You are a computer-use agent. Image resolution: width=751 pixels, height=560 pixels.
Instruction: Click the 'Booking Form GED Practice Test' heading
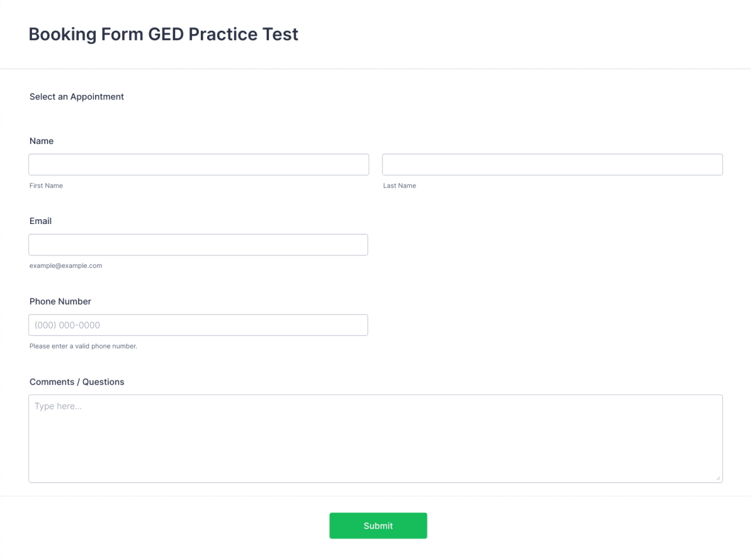[x=163, y=34]
